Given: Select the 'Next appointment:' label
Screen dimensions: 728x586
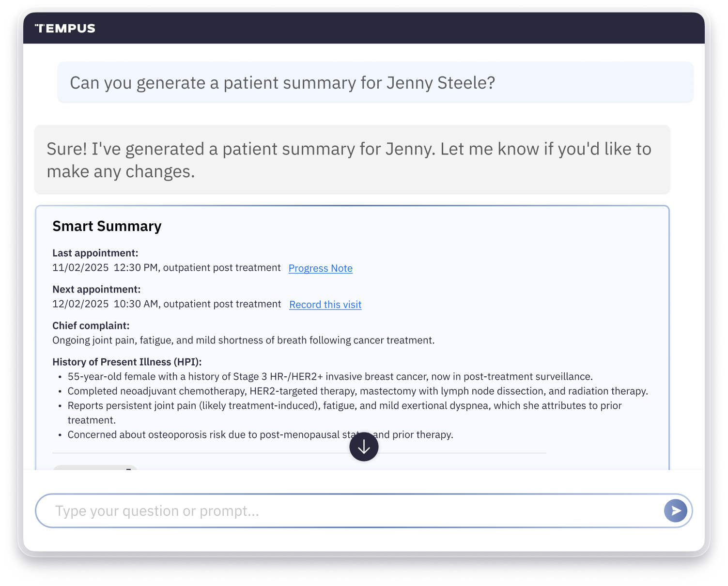Looking at the screenshot, I should pos(96,289).
